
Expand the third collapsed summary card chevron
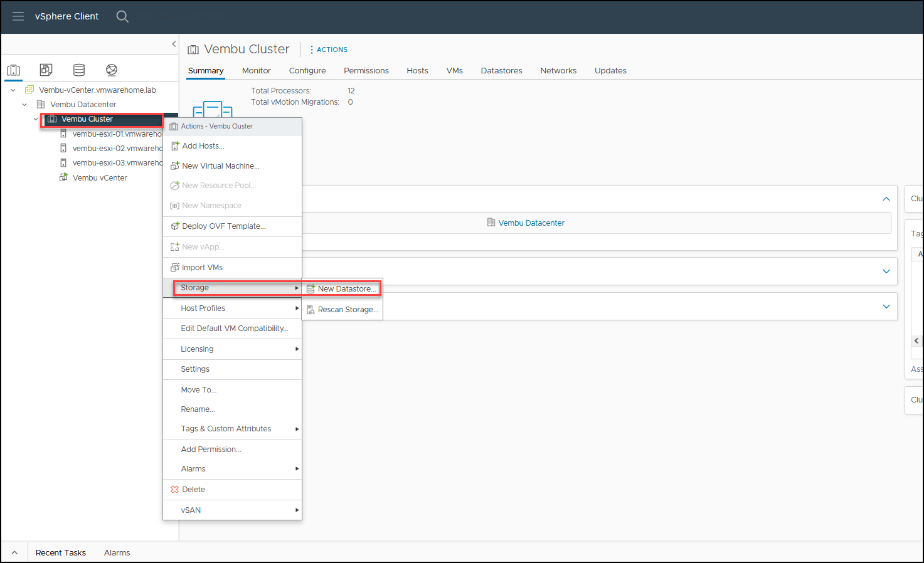[x=886, y=307]
